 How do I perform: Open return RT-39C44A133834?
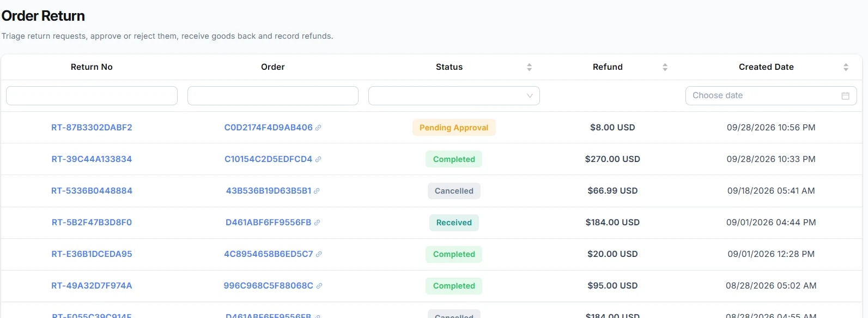point(92,159)
